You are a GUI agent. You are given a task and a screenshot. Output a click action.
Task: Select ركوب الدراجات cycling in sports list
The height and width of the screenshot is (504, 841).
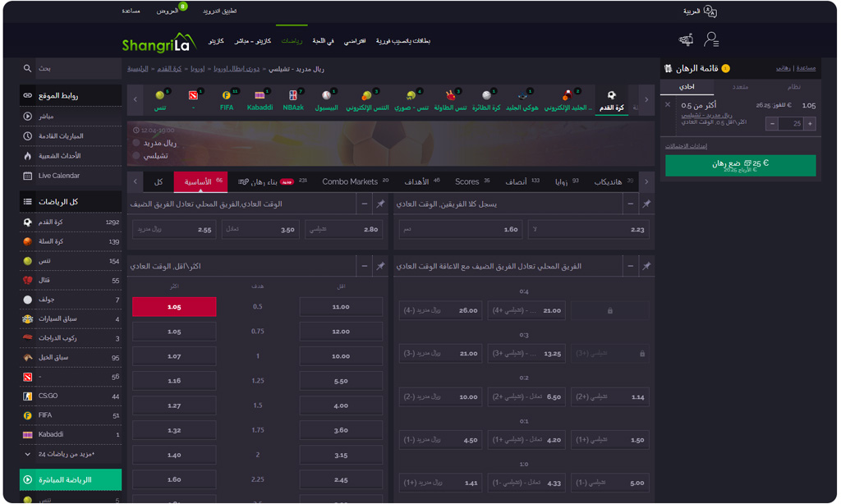(x=71, y=338)
